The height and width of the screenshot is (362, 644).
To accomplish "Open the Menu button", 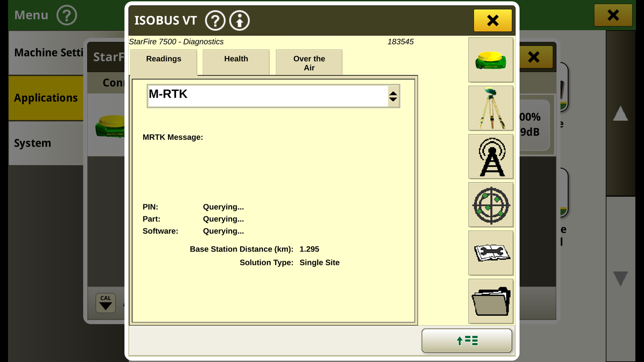I will [x=31, y=15].
